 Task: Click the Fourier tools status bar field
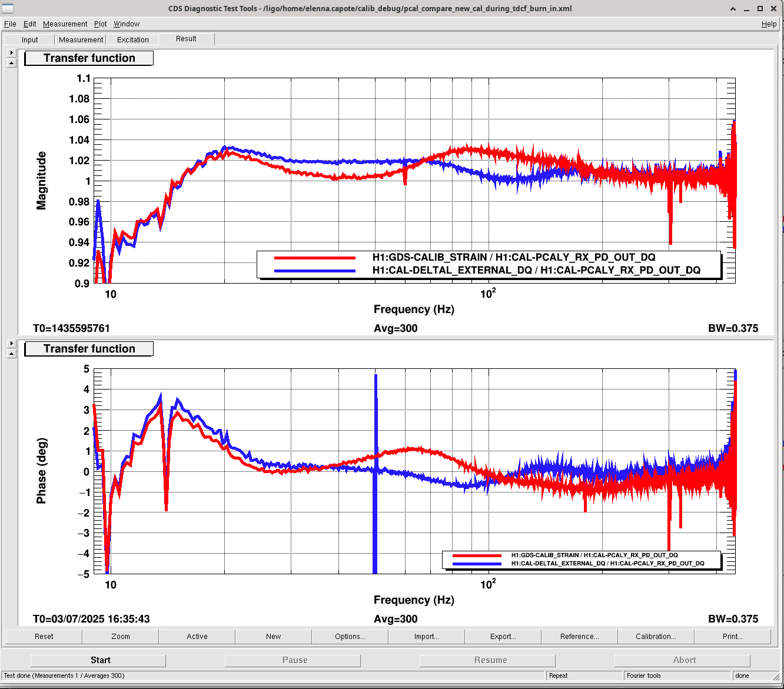coord(677,675)
